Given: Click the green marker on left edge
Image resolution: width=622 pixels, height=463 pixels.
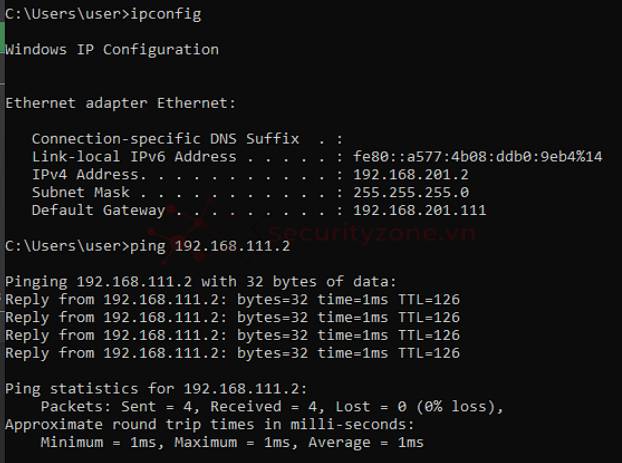Looking at the screenshot, I should [x=2, y=38].
